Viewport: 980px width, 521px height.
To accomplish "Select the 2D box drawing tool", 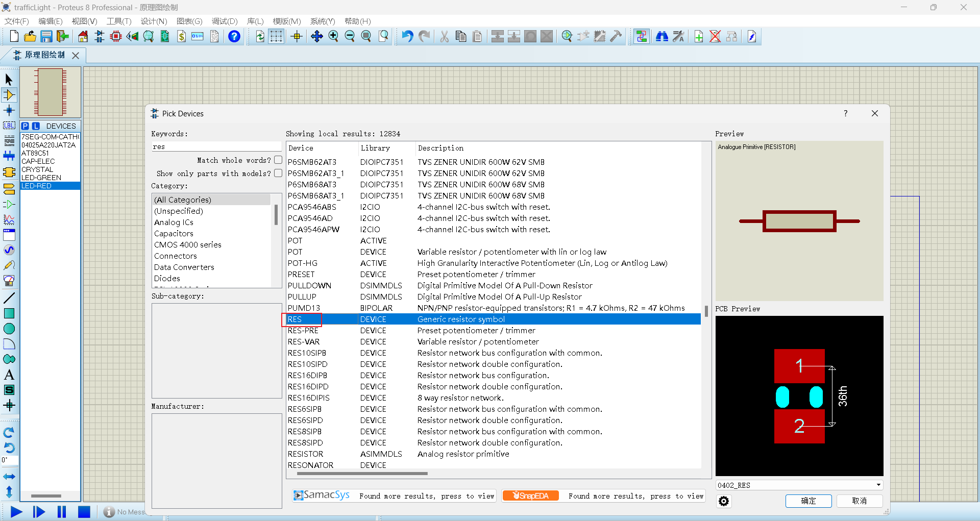I will (9, 313).
